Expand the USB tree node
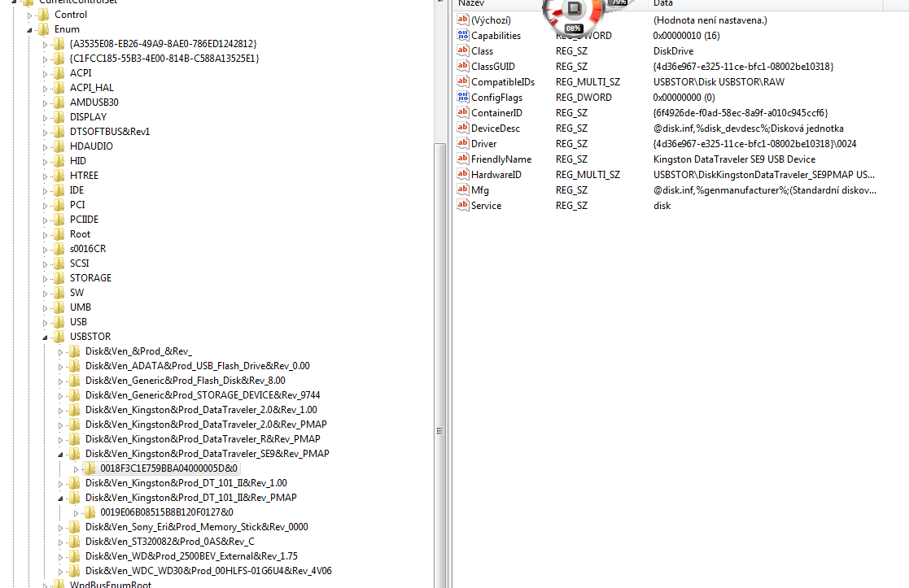This screenshot has width=909, height=588. (x=46, y=323)
